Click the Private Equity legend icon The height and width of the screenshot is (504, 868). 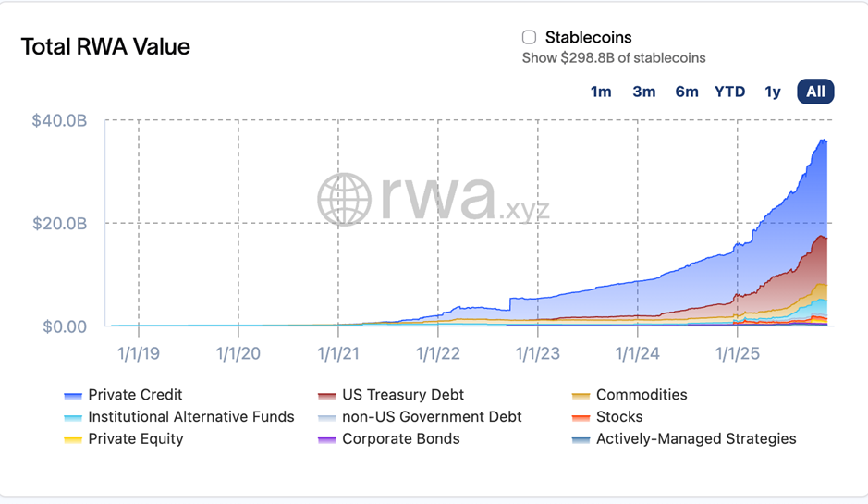73,440
